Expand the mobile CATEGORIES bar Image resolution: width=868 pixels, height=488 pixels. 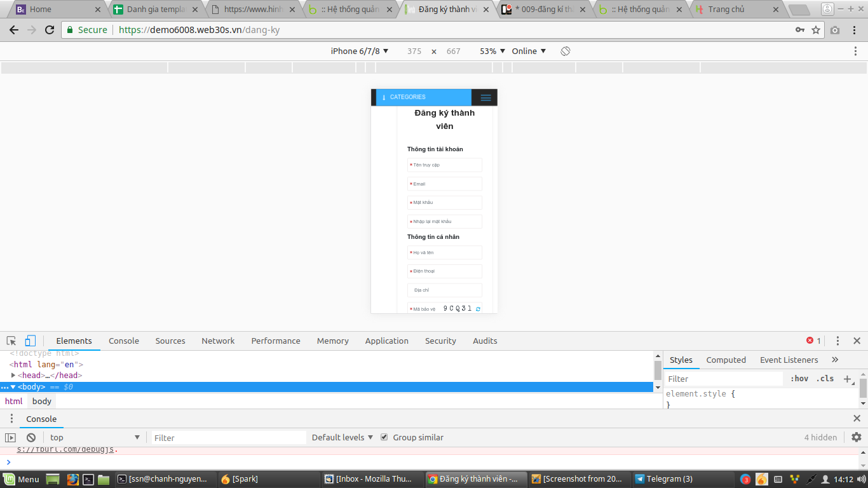pos(424,97)
